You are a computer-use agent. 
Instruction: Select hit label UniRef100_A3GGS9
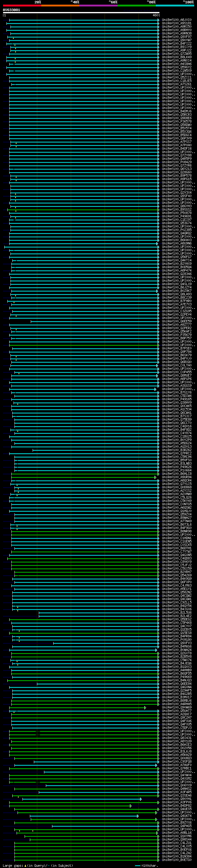pyautogui.click(x=177, y=386)
